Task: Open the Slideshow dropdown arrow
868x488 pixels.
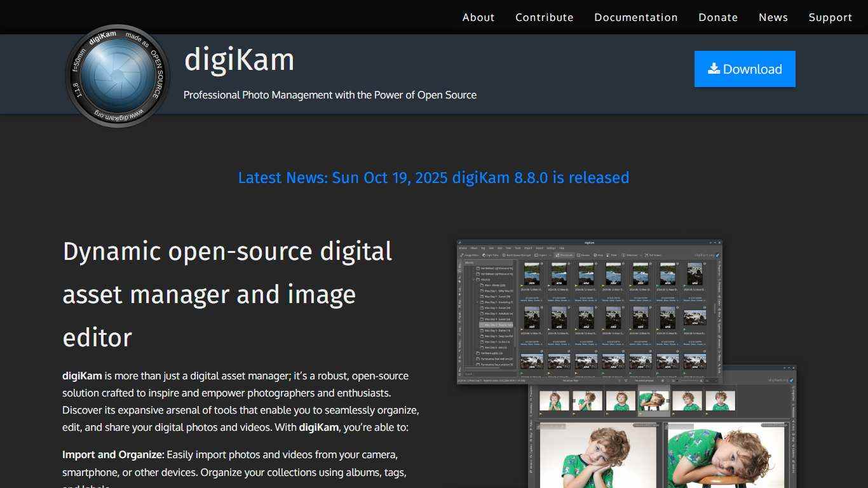Action: click(641, 255)
